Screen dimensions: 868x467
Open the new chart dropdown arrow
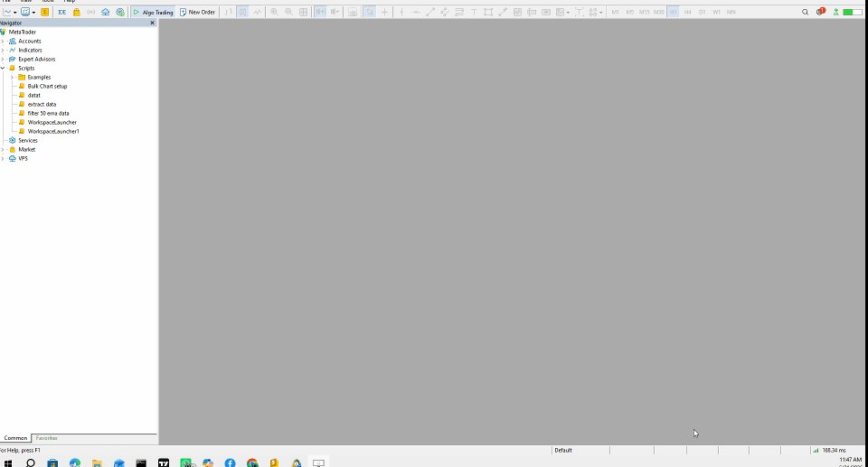click(x=15, y=12)
